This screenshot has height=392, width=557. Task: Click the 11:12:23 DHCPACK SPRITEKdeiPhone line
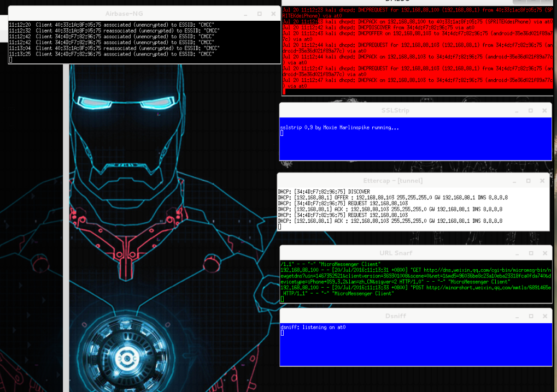coord(418,22)
